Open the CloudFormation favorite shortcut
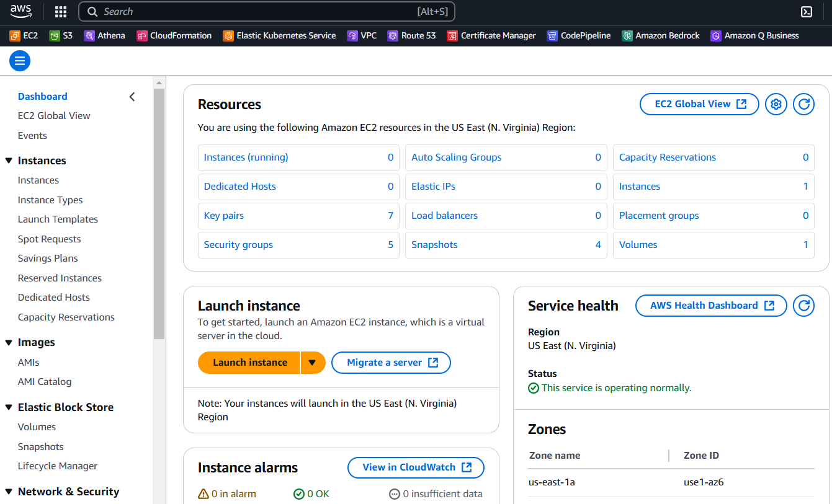This screenshot has width=832, height=504. (174, 36)
